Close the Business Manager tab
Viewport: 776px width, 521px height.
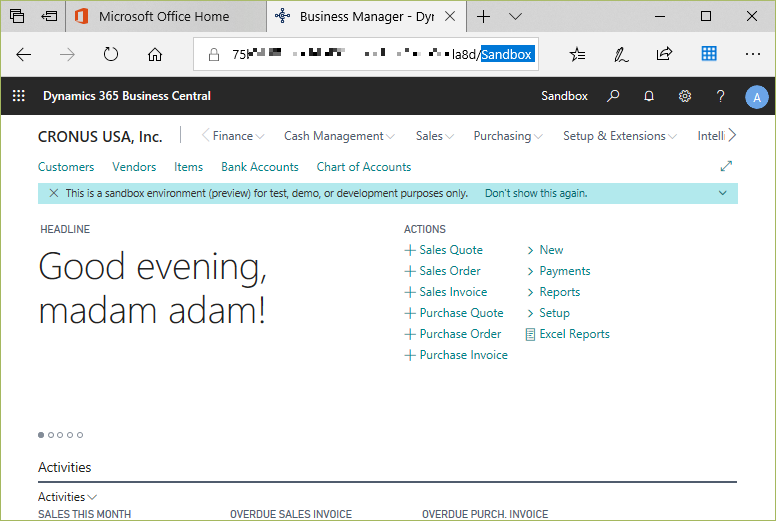[x=450, y=16]
